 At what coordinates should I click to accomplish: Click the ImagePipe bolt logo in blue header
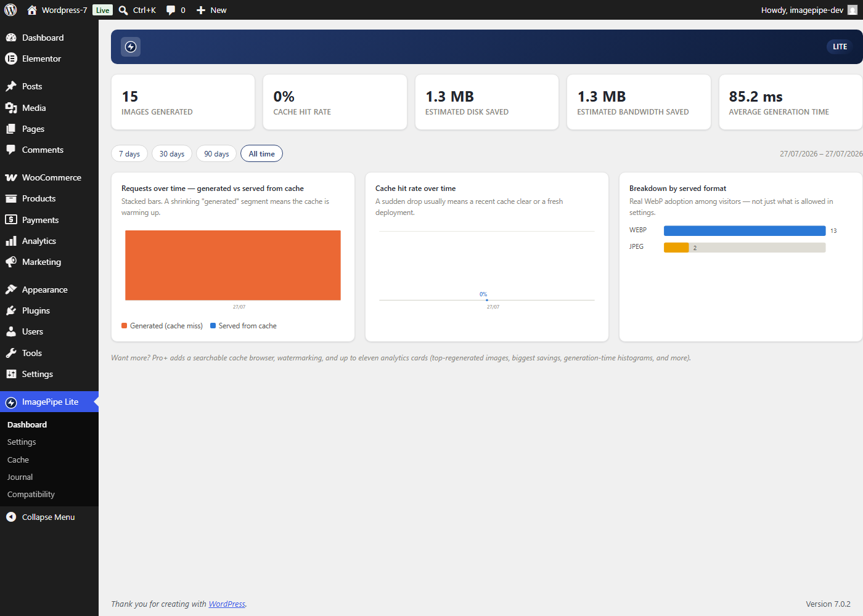point(131,47)
